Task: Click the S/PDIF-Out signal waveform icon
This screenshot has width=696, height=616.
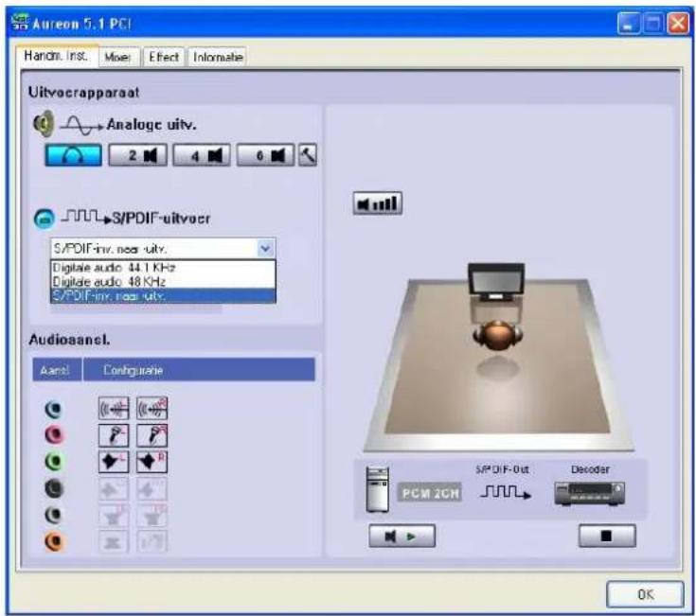Action: (506, 492)
